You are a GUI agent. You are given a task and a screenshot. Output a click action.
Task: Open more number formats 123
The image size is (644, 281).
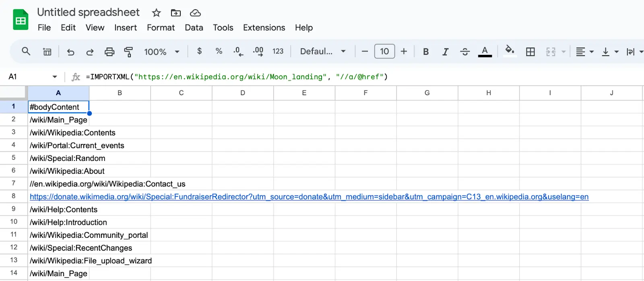[278, 51]
